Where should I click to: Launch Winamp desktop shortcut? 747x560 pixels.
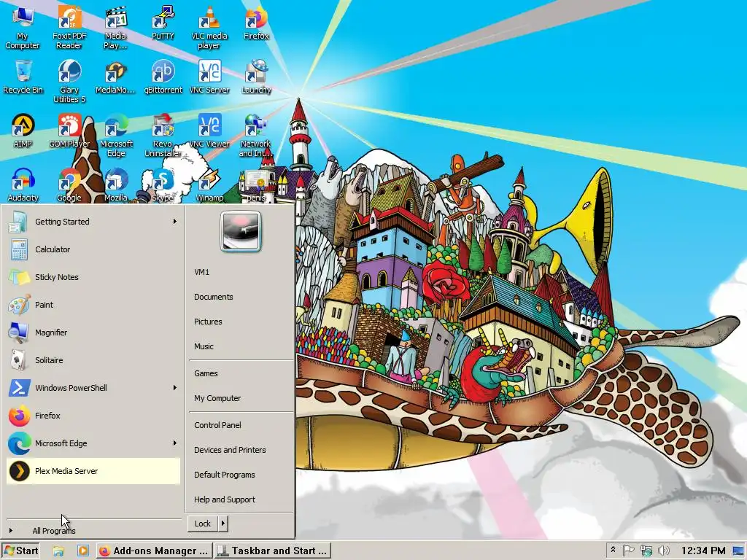tap(209, 184)
